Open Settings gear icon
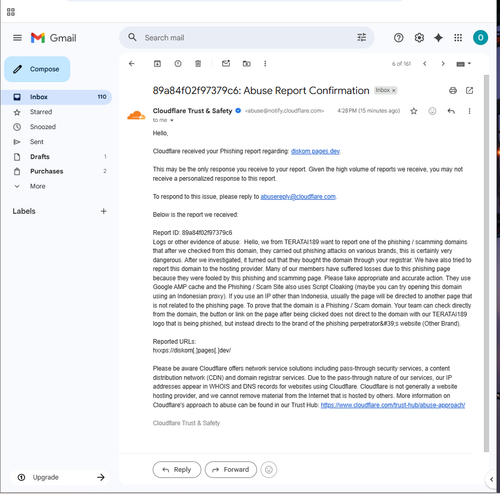Screen dimensions: 500x494 click(419, 38)
